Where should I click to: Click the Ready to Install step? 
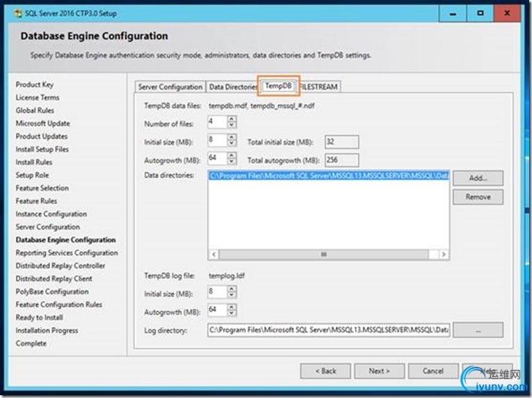[x=40, y=317]
